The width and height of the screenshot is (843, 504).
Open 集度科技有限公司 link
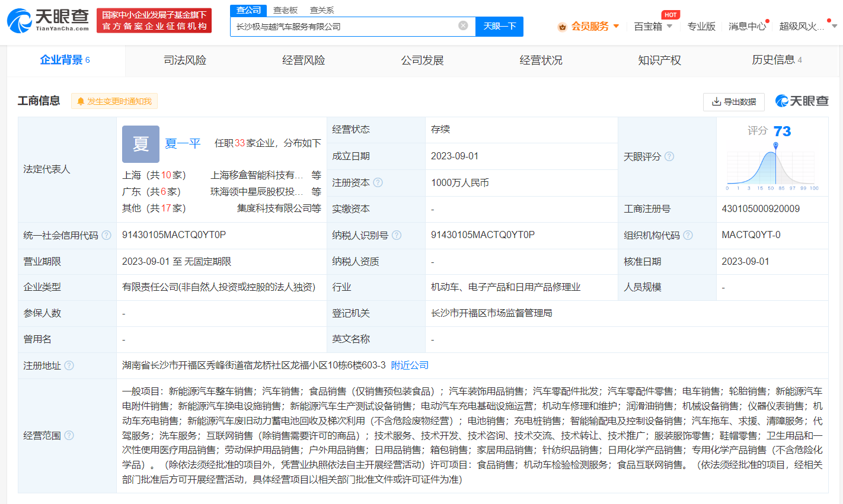click(274, 208)
